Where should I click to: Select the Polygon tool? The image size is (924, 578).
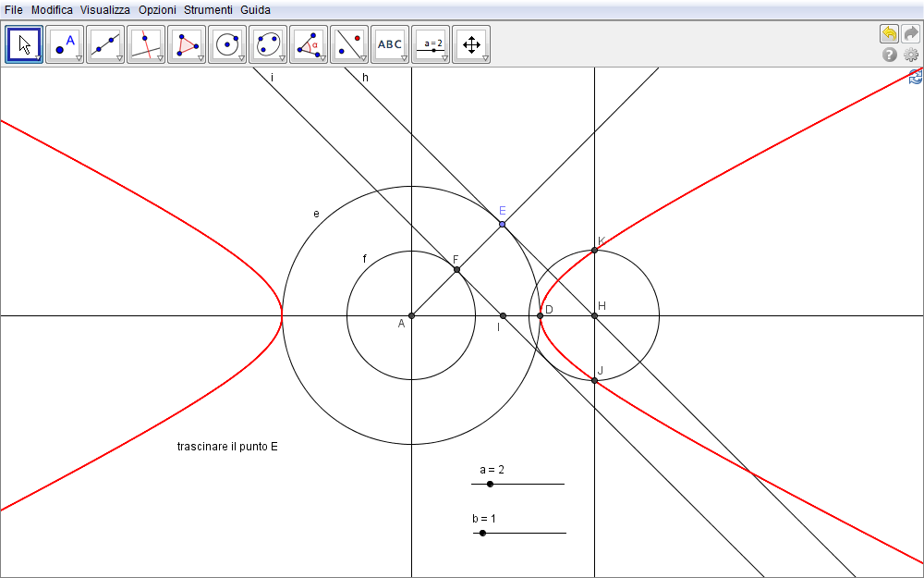tap(187, 43)
